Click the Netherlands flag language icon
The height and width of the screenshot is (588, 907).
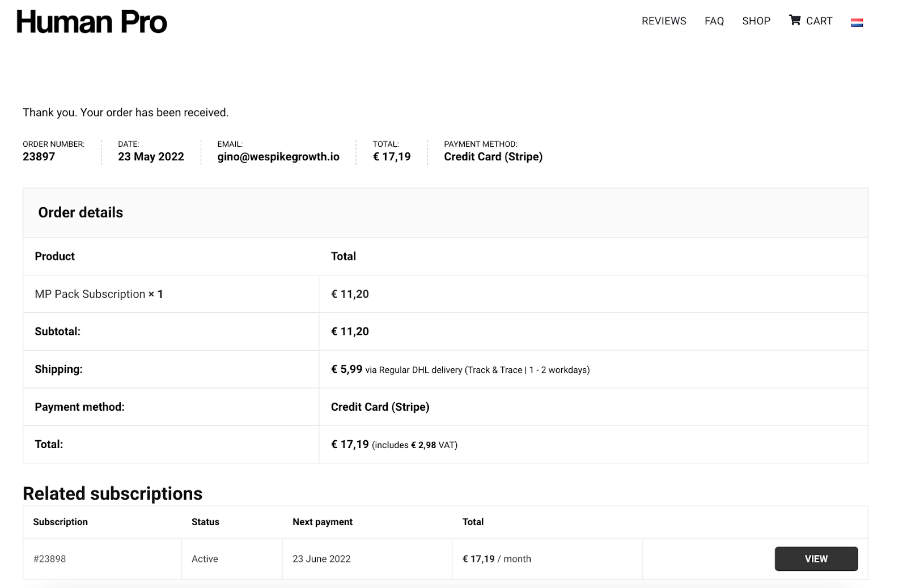(857, 23)
